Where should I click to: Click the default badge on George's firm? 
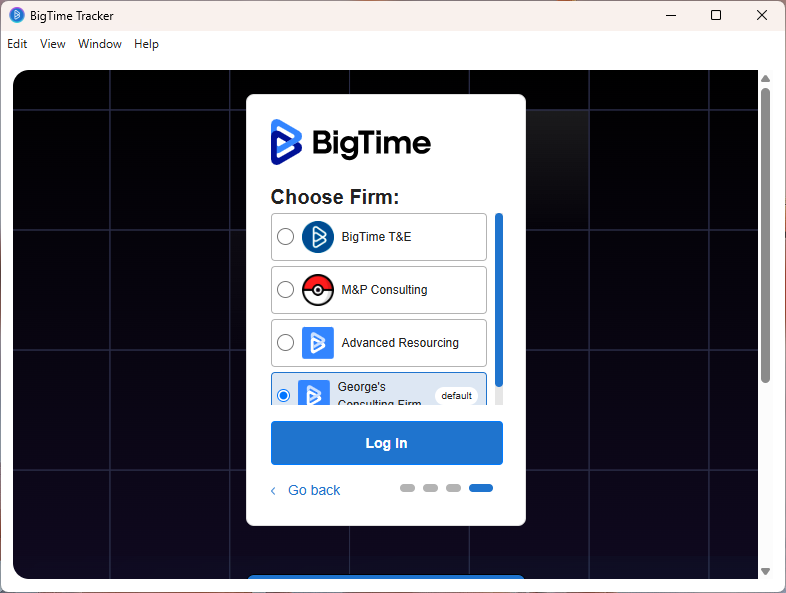(x=456, y=395)
